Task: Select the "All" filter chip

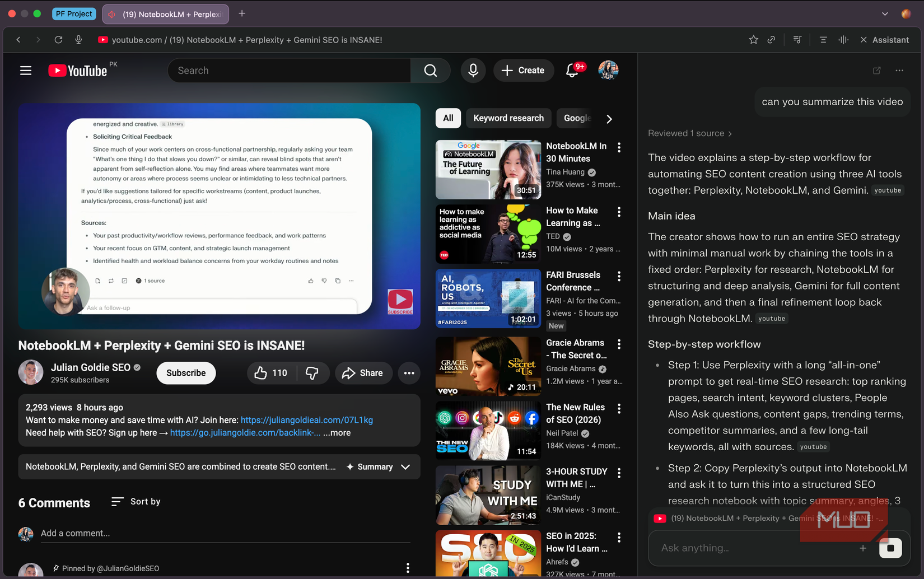Action: point(448,118)
